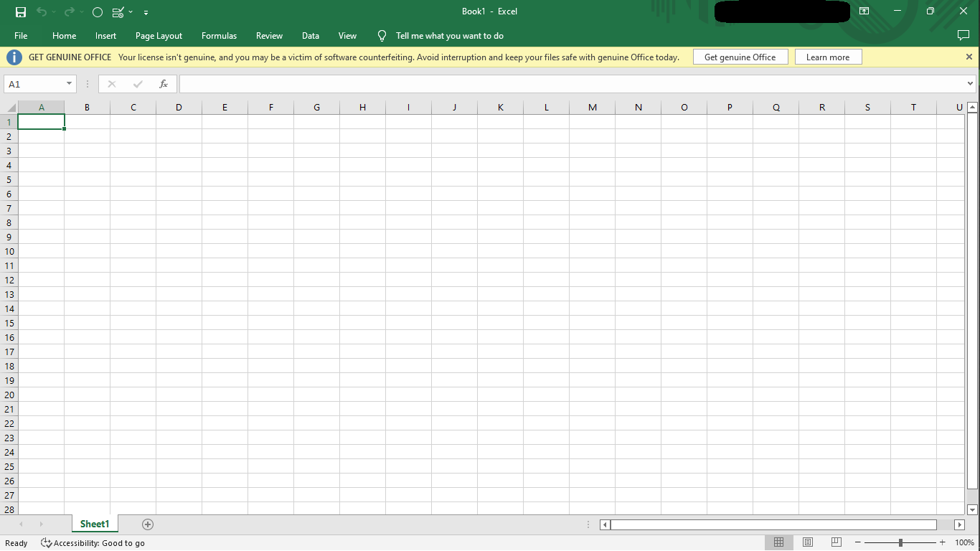Click the tab bar split handle dots
The width and height of the screenshot is (980, 551).
pos(589,524)
